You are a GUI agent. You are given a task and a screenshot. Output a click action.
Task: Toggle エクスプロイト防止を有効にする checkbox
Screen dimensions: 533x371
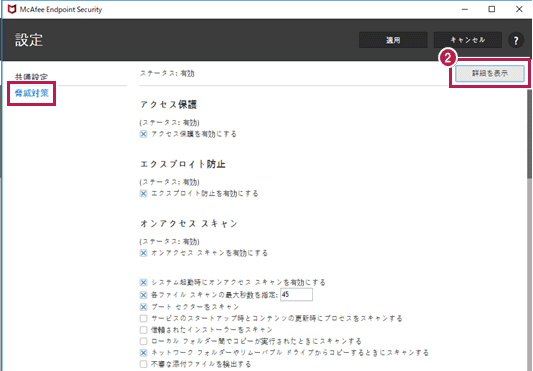tap(143, 193)
